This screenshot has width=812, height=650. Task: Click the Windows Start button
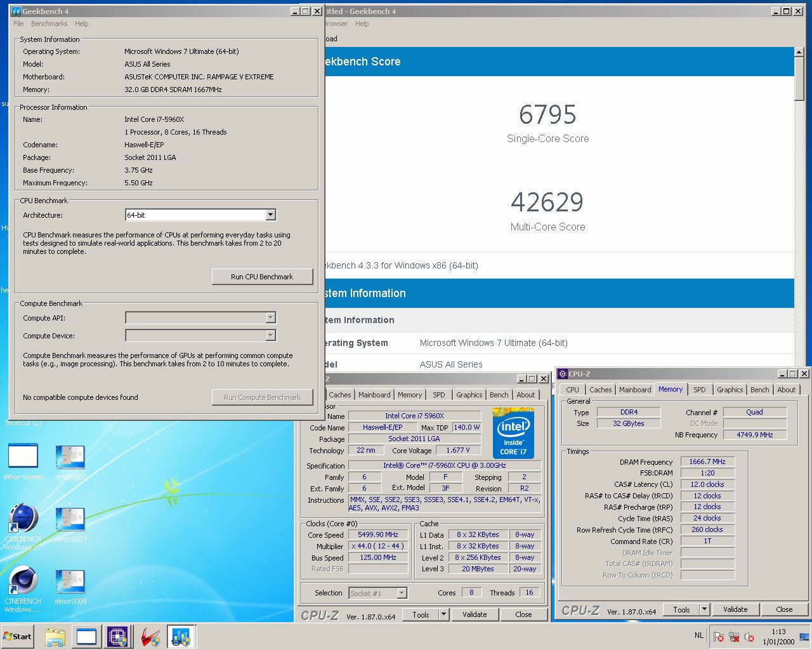click(17, 636)
